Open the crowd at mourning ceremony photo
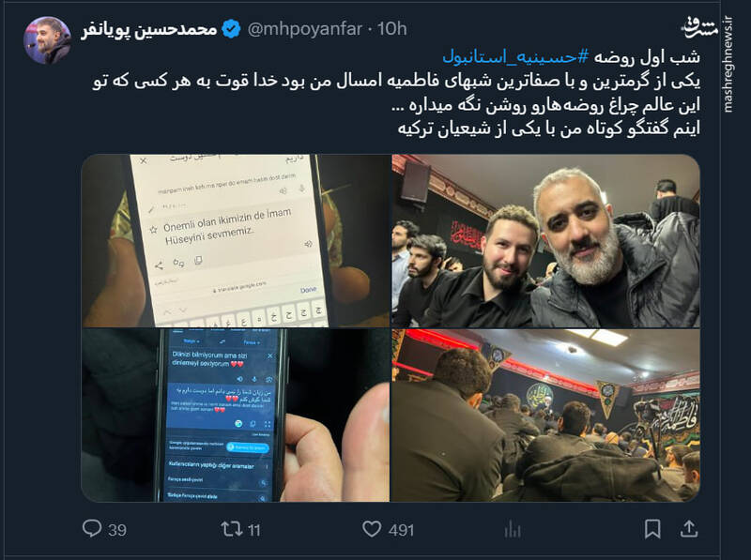751x560 pixels. (x=546, y=416)
